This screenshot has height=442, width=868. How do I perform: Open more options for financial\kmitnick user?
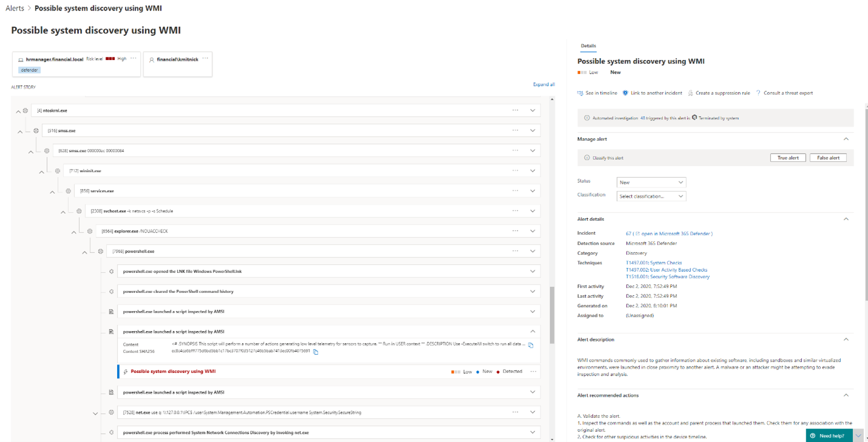(x=205, y=59)
